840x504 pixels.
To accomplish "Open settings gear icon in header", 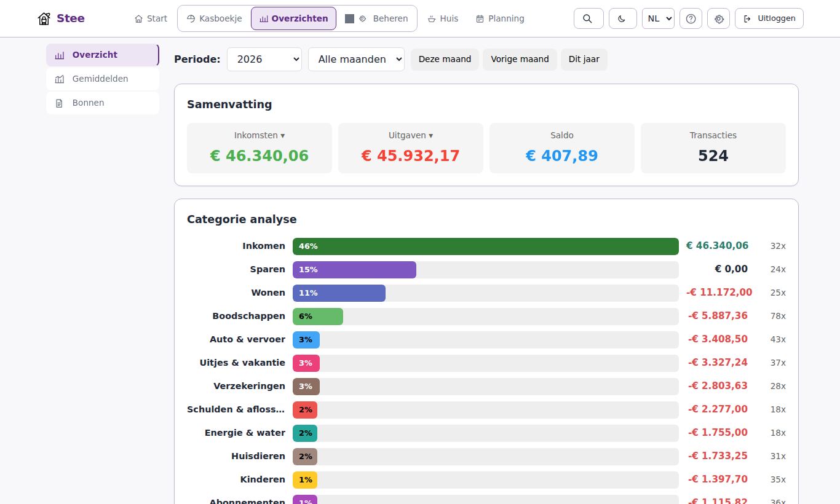I will (x=719, y=18).
